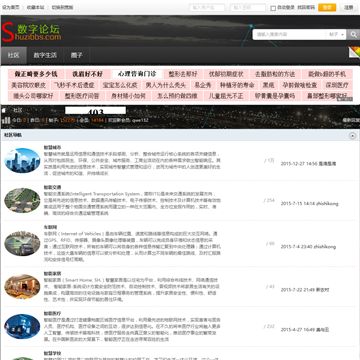
Task: Click the 社区 breadcrumb link
Action: [18, 110]
